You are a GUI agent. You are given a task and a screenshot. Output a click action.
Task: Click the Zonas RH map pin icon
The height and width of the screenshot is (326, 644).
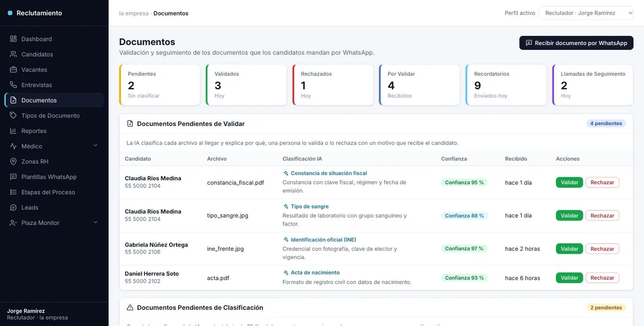tap(13, 161)
